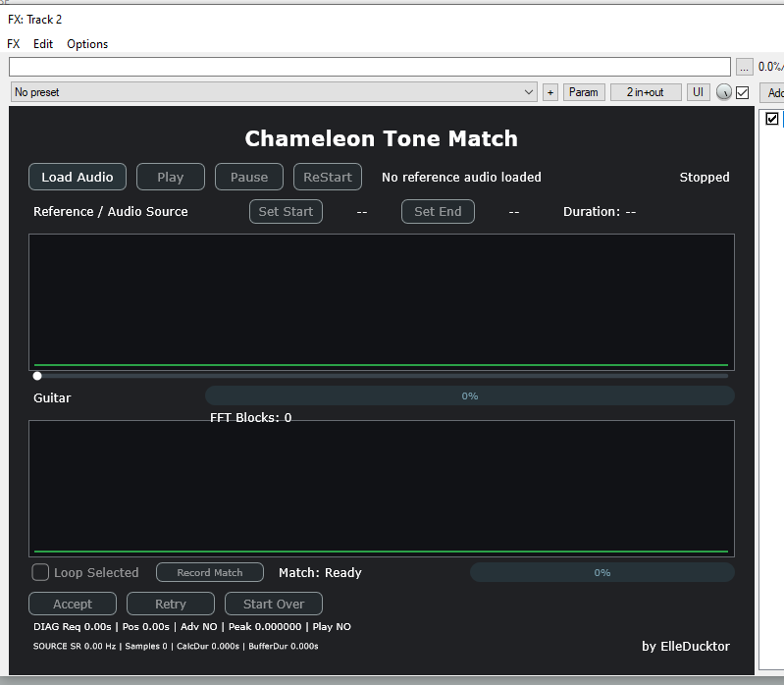Open the FX menu
The height and width of the screenshot is (685, 784).
coord(14,44)
